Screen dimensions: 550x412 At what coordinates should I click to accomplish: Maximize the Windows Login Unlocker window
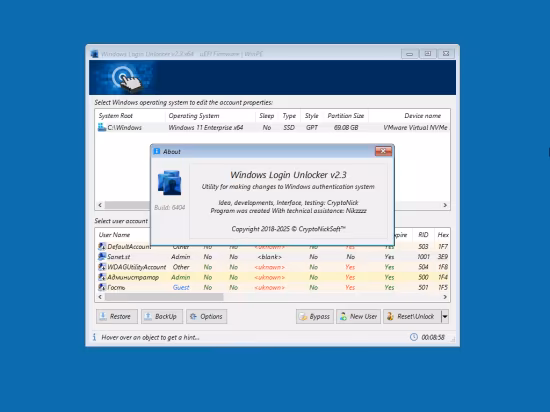click(x=428, y=54)
